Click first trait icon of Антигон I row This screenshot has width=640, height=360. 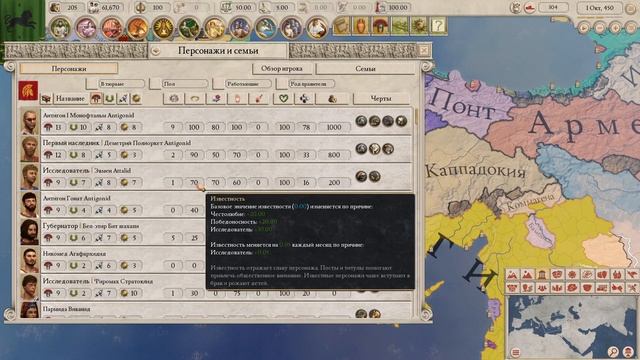tap(361, 121)
